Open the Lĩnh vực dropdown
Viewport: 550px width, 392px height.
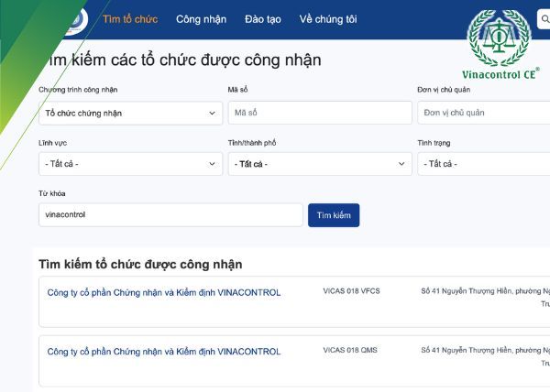(x=129, y=164)
